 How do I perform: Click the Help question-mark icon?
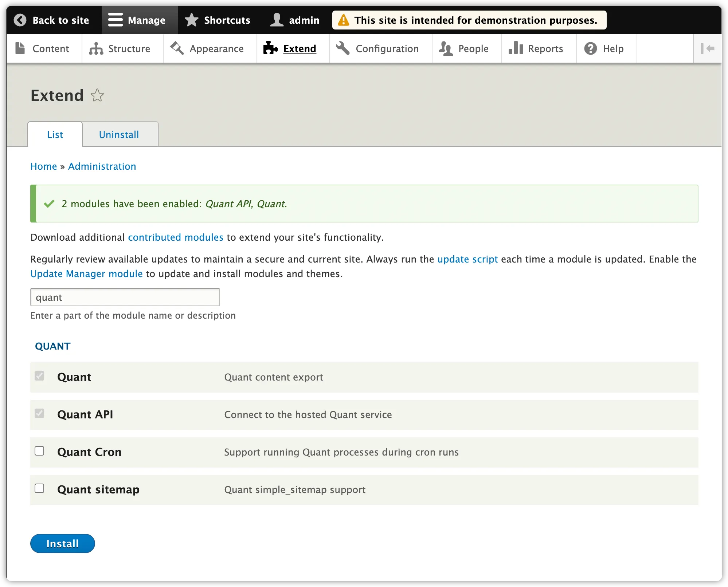click(591, 48)
